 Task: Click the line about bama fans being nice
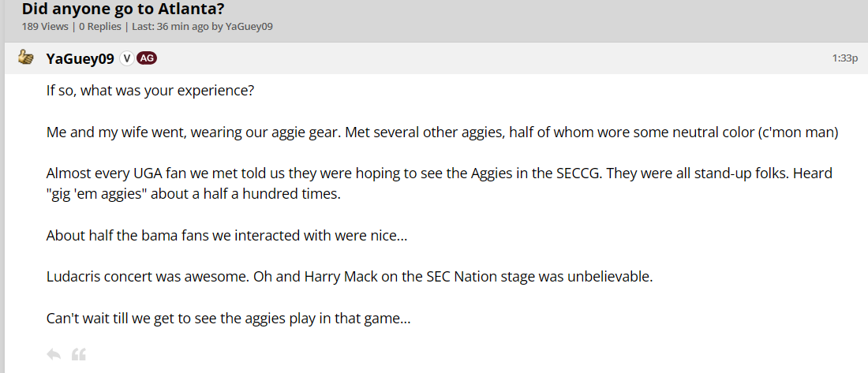(226, 235)
